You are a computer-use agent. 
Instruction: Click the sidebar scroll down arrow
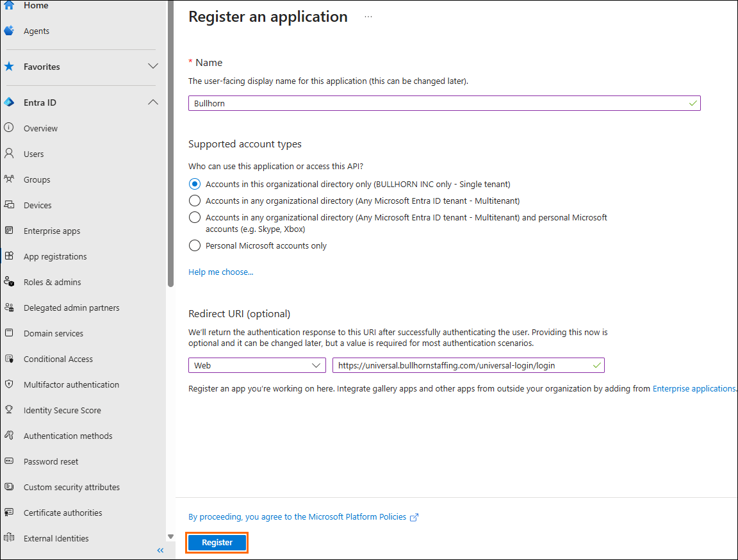170,536
